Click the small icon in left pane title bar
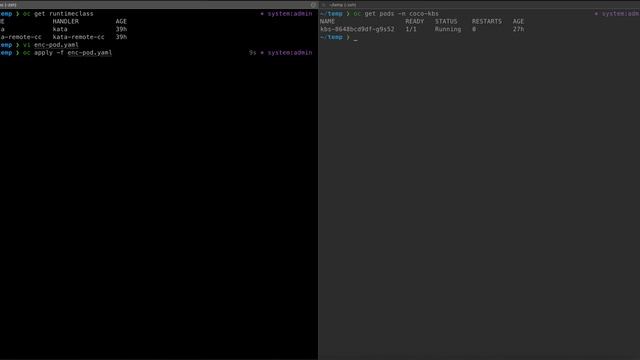Viewport: 640px width, 360px height. pos(313,5)
